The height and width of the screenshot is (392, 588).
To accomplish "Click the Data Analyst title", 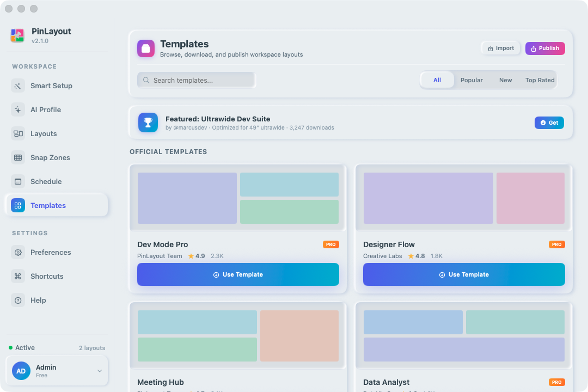I will [x=386, y=382].
